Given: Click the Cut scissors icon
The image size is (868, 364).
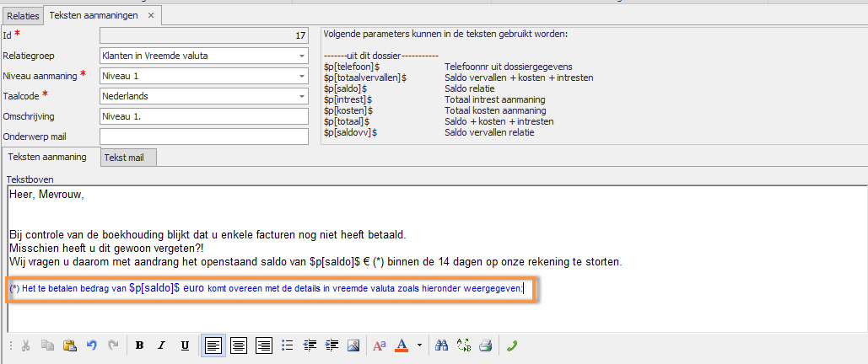Looking at the screenshot, I should point(25,345).
